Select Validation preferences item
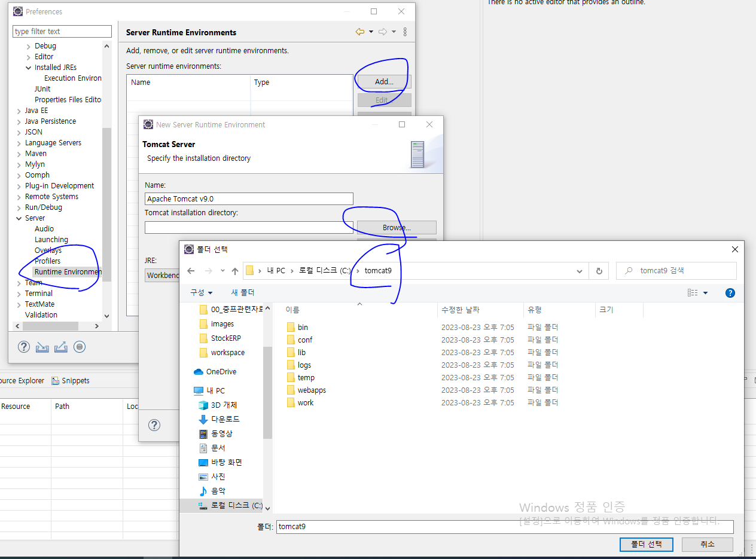Viewport: 756px width, 559px height. 41,315
